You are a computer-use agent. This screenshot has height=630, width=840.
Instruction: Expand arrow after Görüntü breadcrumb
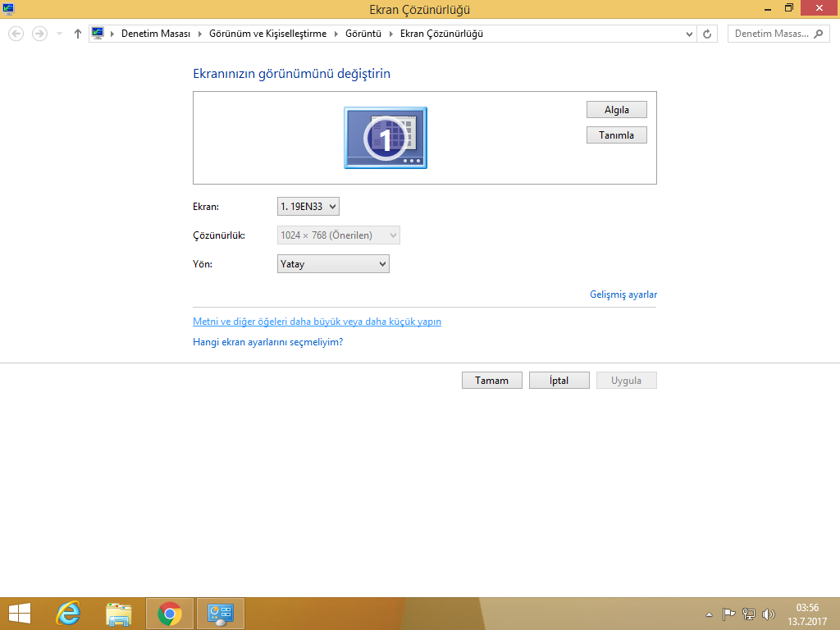pyautogui.click(x=391, y=34)
